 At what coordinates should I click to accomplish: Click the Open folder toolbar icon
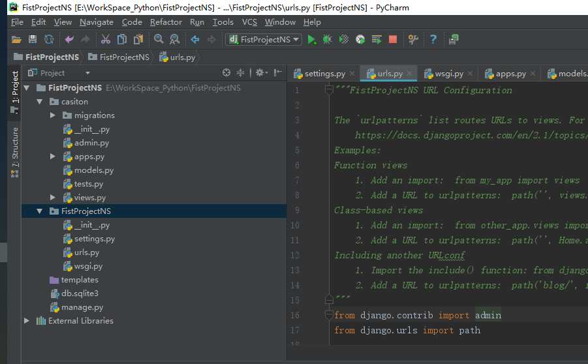pos(16,39)
